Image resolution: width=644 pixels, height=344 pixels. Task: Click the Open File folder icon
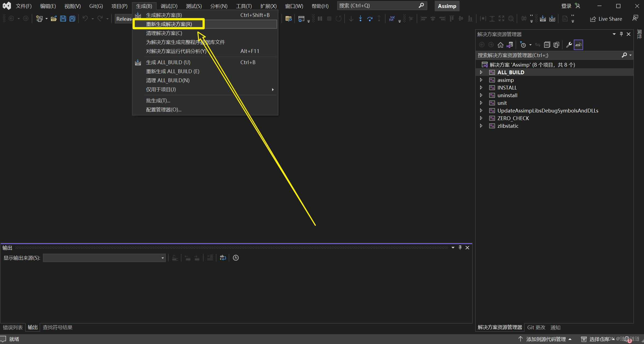click(x=54, y=19)
